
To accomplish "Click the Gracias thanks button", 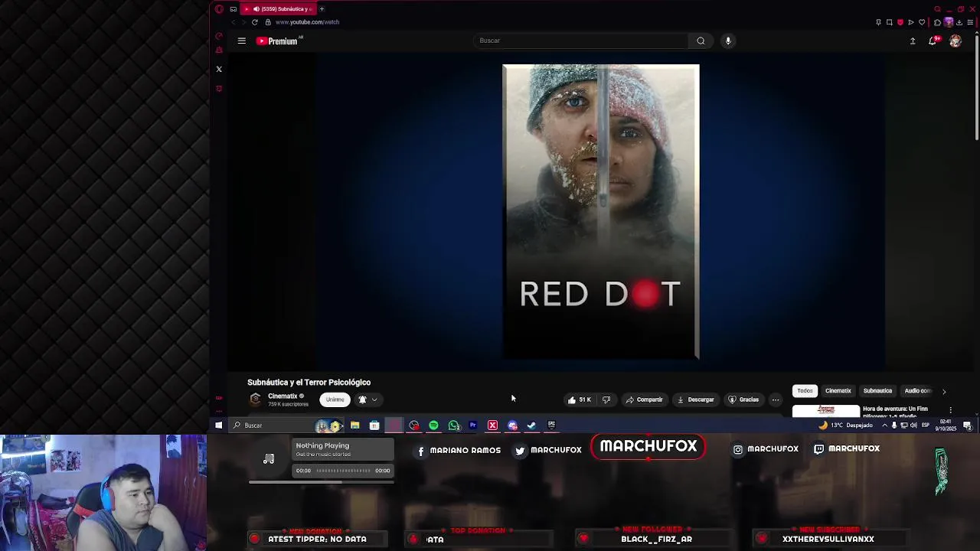I will point(743,399).
